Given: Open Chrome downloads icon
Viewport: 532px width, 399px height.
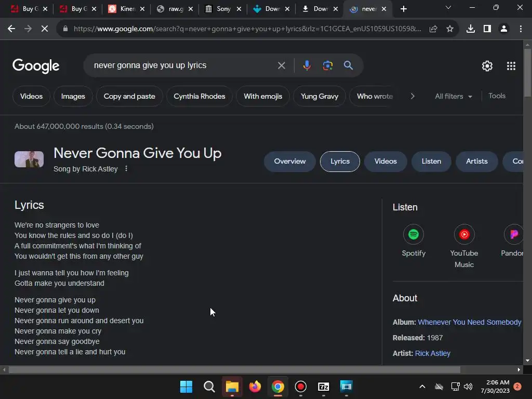Looking at the screenshot, I should [x=471, y=29].
